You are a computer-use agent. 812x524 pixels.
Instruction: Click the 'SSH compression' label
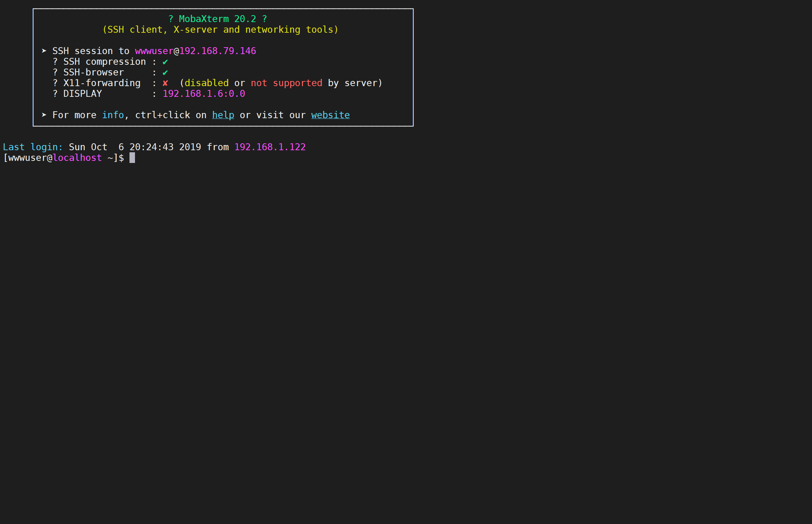point(105,62)
